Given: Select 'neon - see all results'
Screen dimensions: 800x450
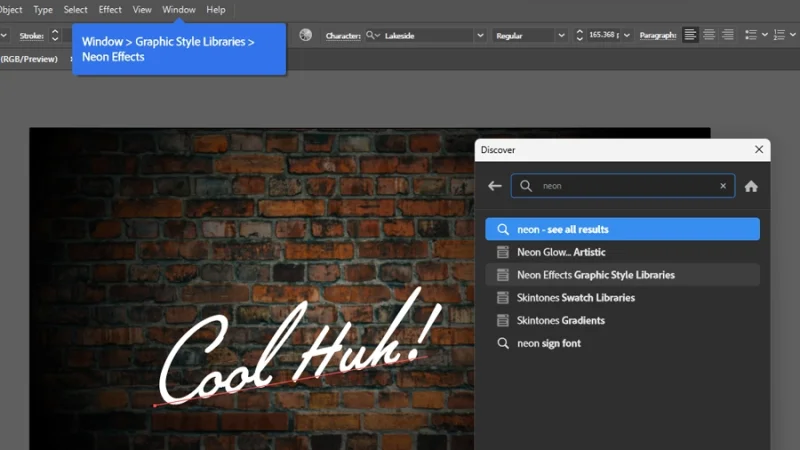Looking at the screenshot, I should coord(622,230).
